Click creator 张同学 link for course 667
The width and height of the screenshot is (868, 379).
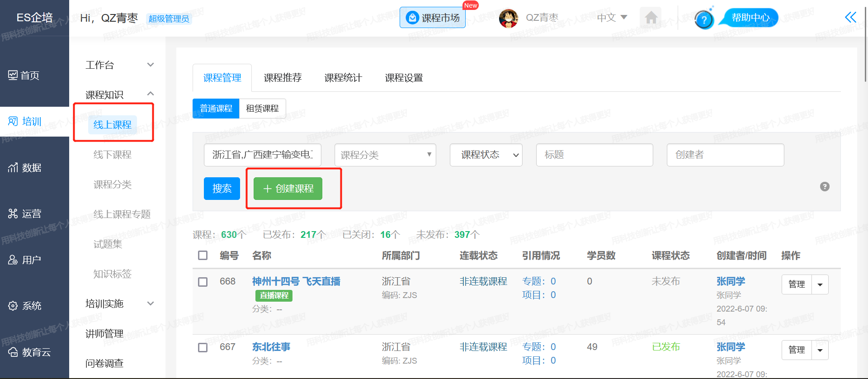(x=731, y=347)
